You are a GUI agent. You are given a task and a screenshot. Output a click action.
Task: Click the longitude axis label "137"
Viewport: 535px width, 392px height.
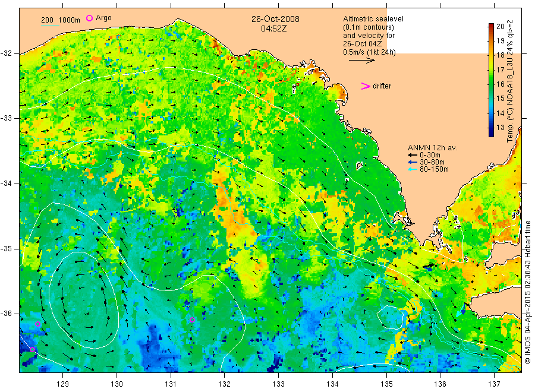coord(494,384)
